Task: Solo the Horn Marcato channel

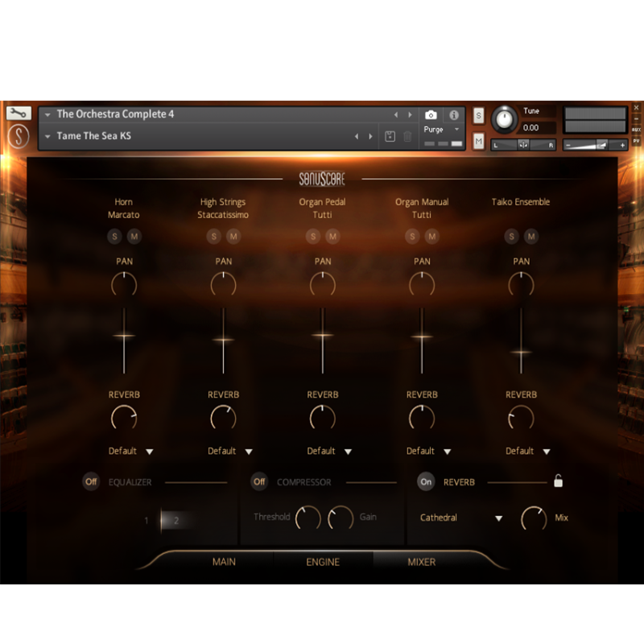Action: (114, 237)
